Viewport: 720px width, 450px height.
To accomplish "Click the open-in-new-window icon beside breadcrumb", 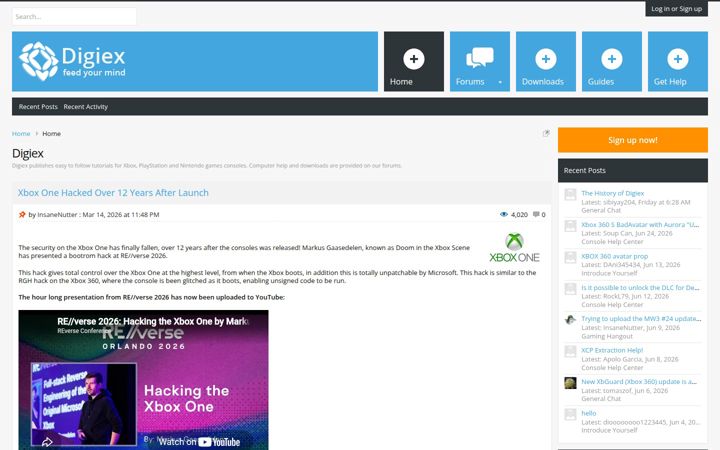I will point(546,134).
